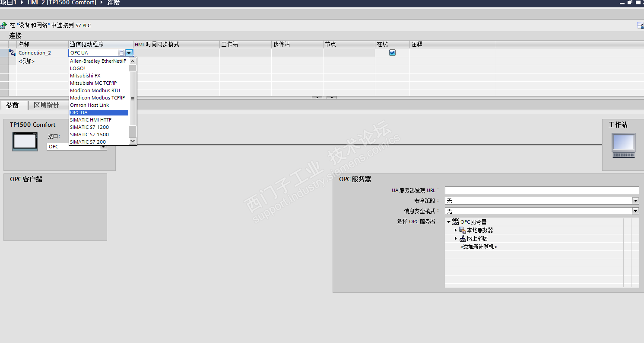644x343 pixels.
Task: Click the driver list scroll down arrow
Action: [x=133, y=141]
